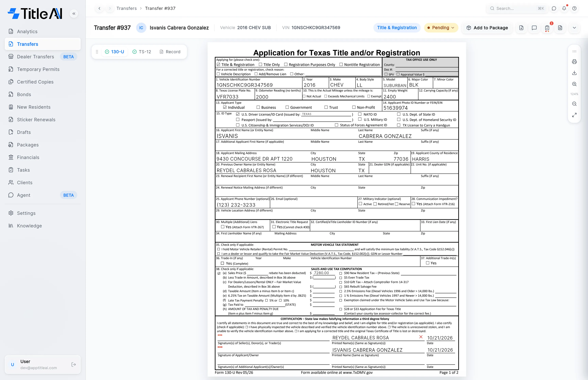
Task: Go back with the left arrow in breadcrumb
Action: point(99,8)
